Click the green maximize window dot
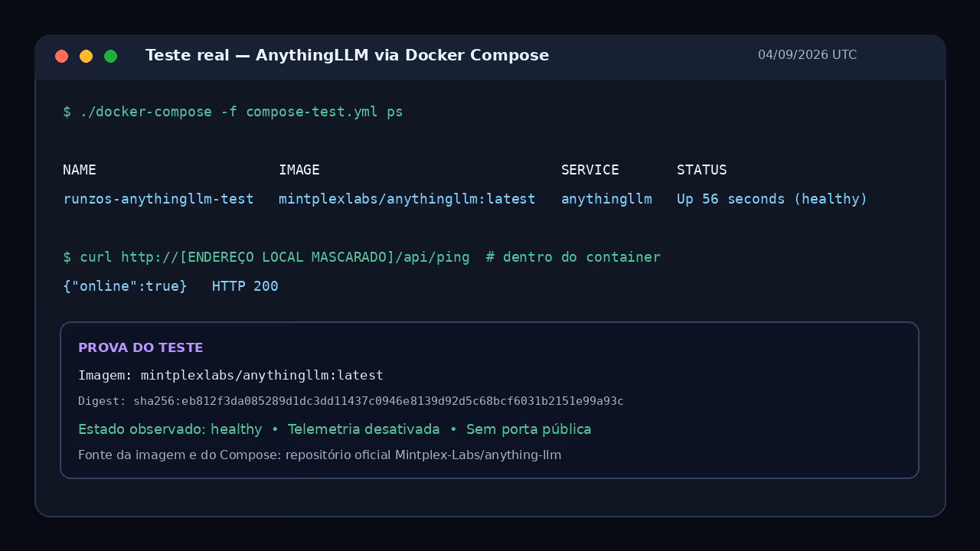 111,56
